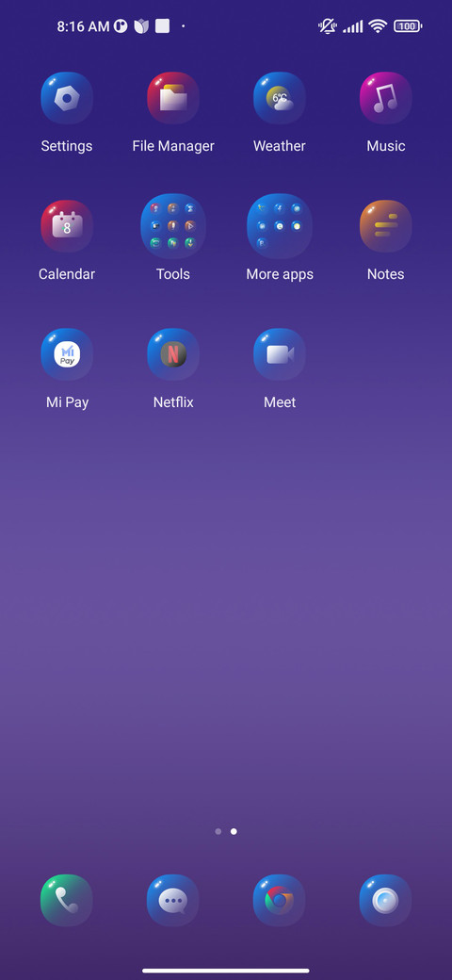The height and width of the screenshot is (980, 452).
Task: Open the Settings app icon
Action: pyautogui.click(x=67, y=98)
